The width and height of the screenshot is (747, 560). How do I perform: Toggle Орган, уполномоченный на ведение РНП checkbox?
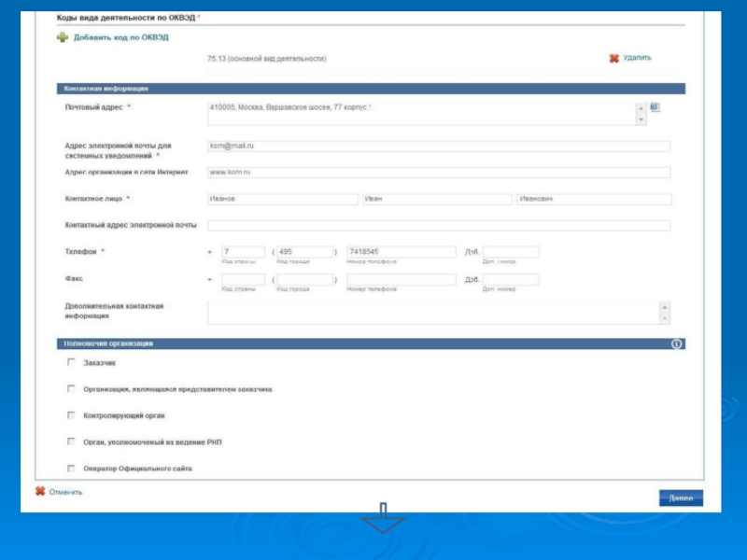click(x=70, y=441)
